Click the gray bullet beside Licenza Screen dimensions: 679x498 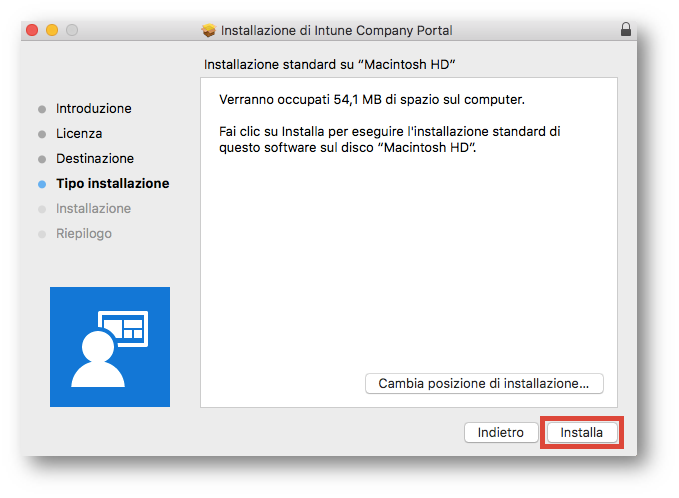(x=42, y=134)
